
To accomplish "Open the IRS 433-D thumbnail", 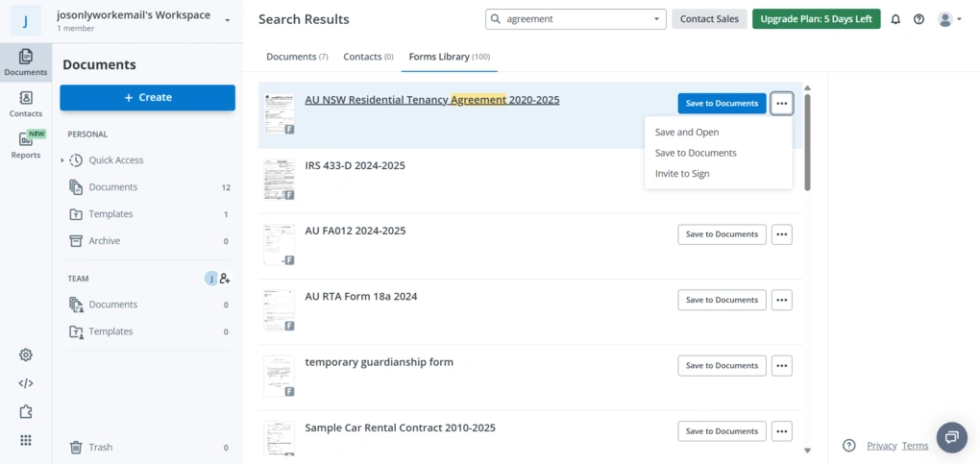I will click(279, 180).
